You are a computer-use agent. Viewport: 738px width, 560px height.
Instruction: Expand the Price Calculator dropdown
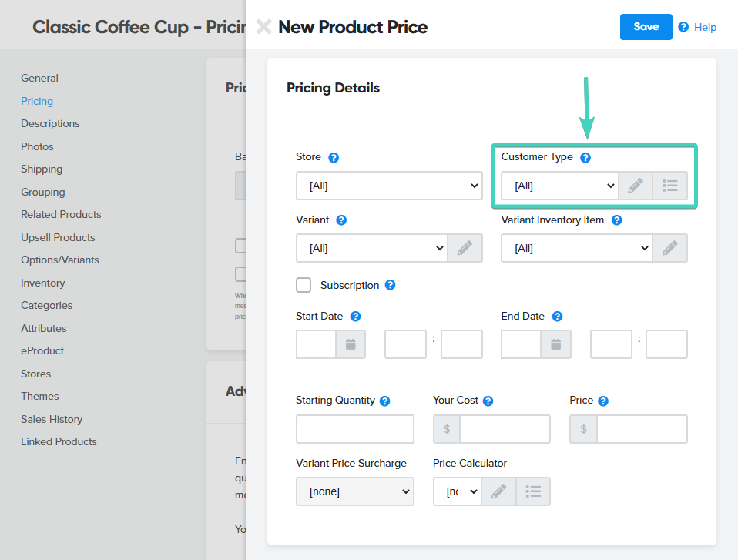point(458,491)
